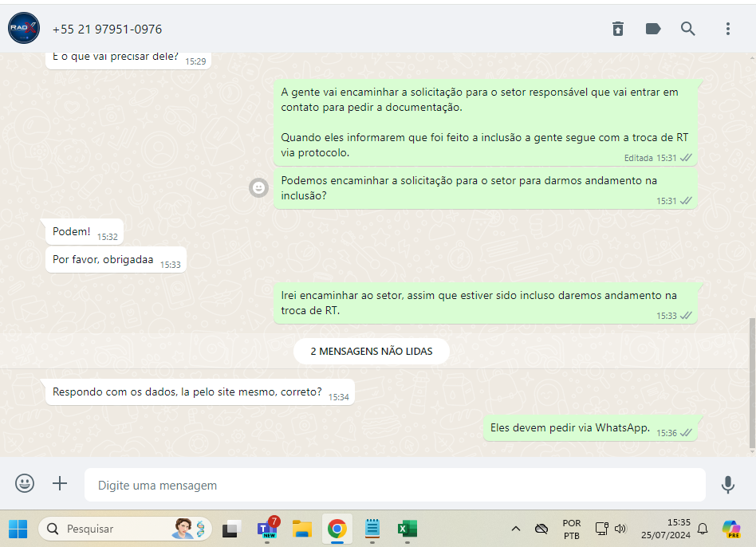The height and width of the screenshot is (547, 756).
Task: Select message 'Respondo com os dados, la pelo site'
Action: pos(199,392)
